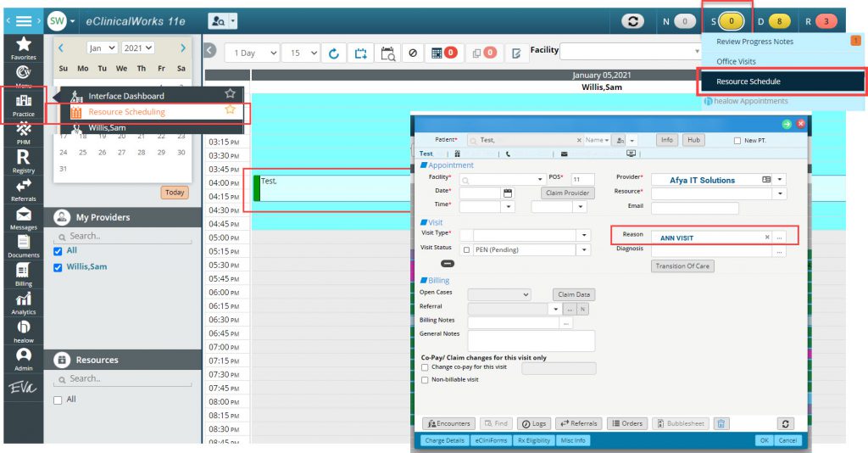
Task: Click the R jellybean counter showing 3
Action: [826, 21]
